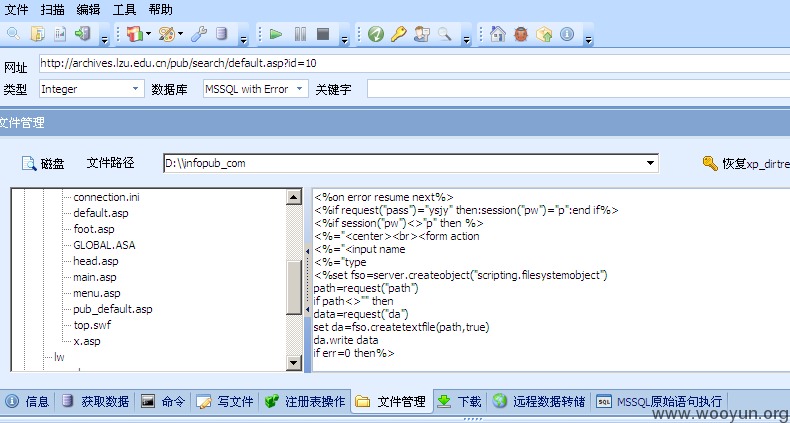The image size is (790, 423).
Task: Select default.asp in file tree
Action: tap(101, 213)
